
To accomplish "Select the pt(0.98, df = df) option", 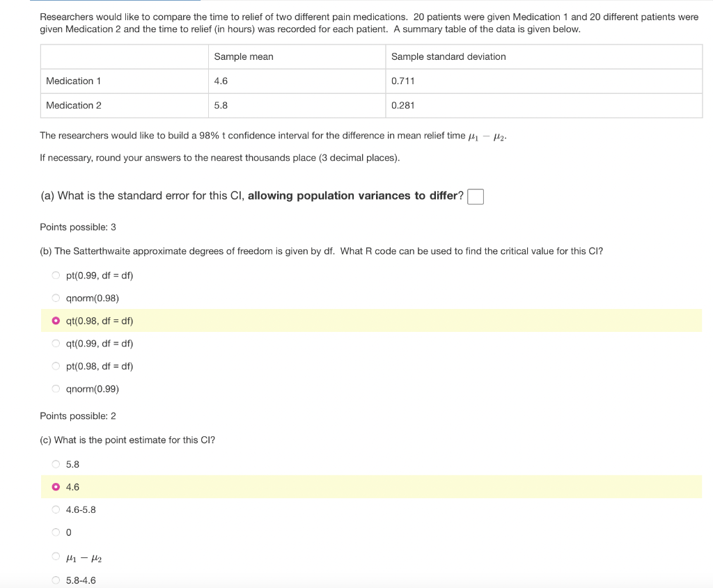I will pyautogui.click(x=55, y=366).
